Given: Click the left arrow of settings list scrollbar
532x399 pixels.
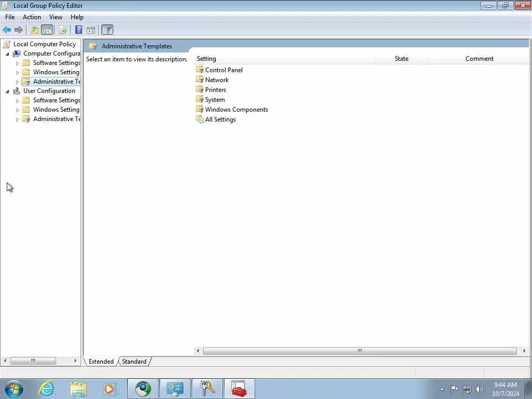Looking at the screenshot, I should (198, 351).
